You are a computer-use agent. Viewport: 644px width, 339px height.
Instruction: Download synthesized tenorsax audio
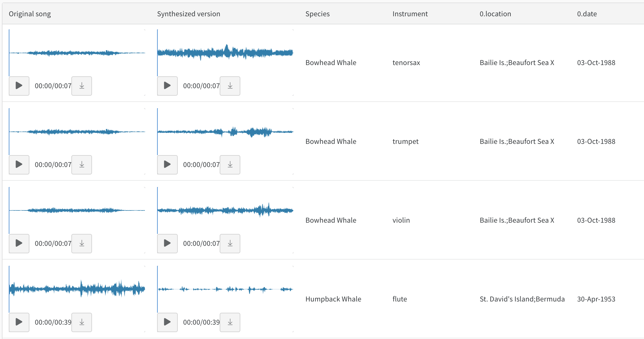(x=230, y=86)
